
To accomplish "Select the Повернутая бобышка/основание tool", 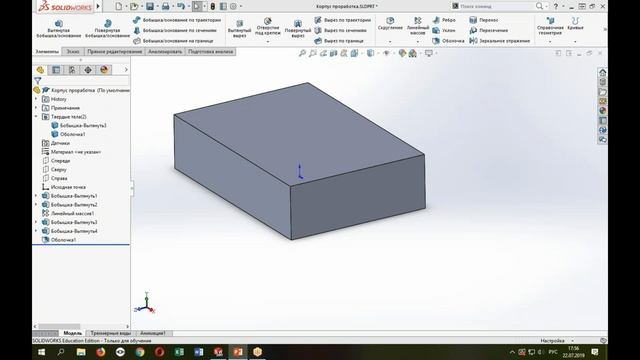I will pos(107,28).
